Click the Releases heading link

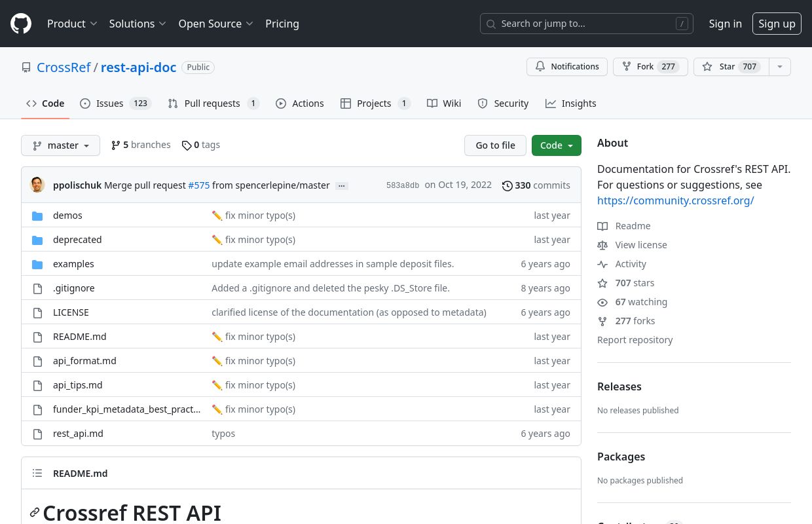(x=619, y=386)
